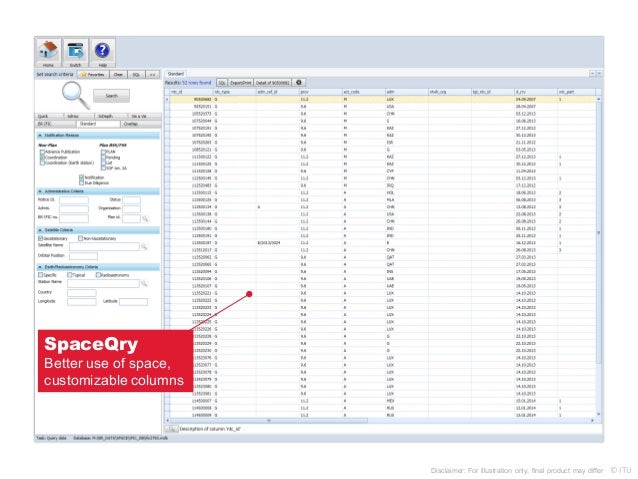Open results settings gear icon

click(299, 82)
